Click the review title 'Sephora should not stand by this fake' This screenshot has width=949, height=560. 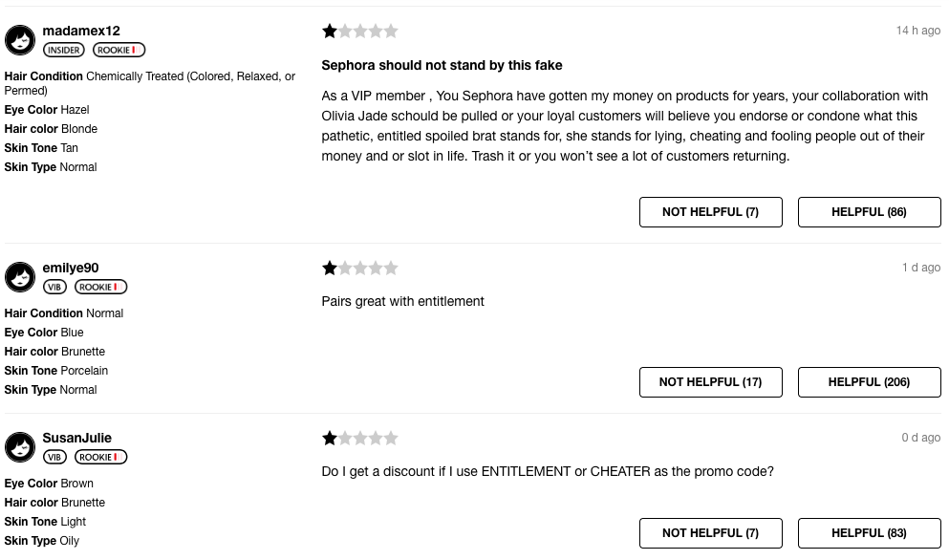tap(442, 65)
